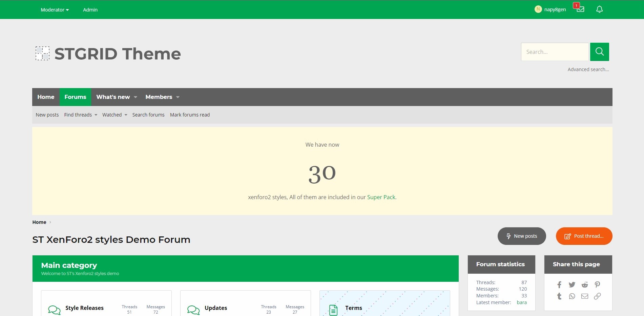
Task: Expand the Watched dropdown
Action: click(126, 115)
